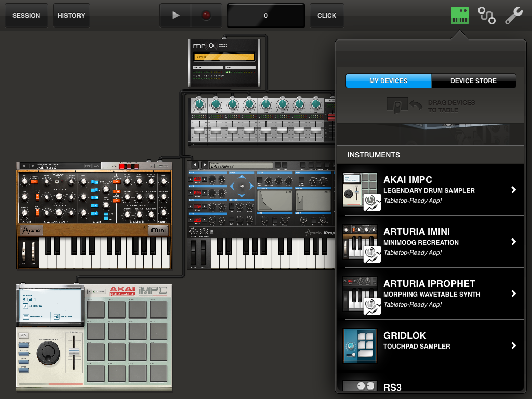Adjust the iMini pitch bend wheel
The height and width of the screenshot is (399, 532).
[x=24, y=251]
